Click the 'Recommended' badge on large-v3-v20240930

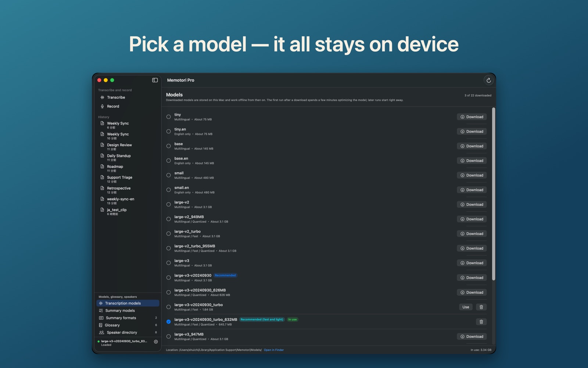coord(225,275)
